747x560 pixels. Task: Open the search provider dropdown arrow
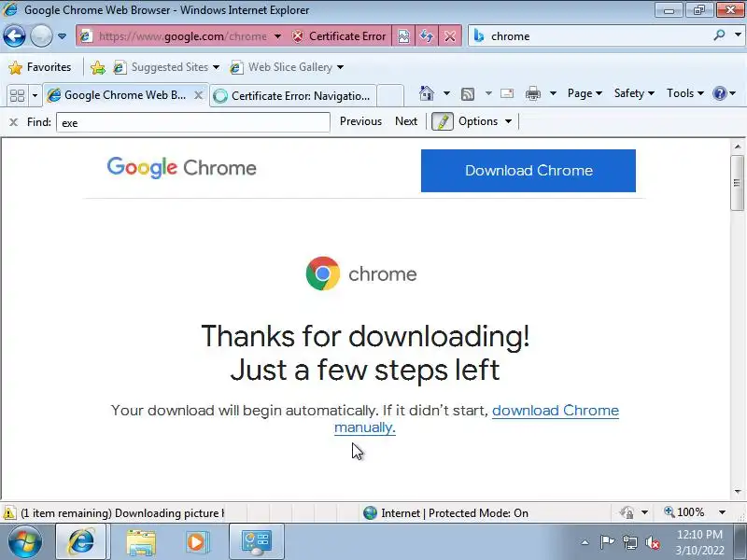coord(738,35)
